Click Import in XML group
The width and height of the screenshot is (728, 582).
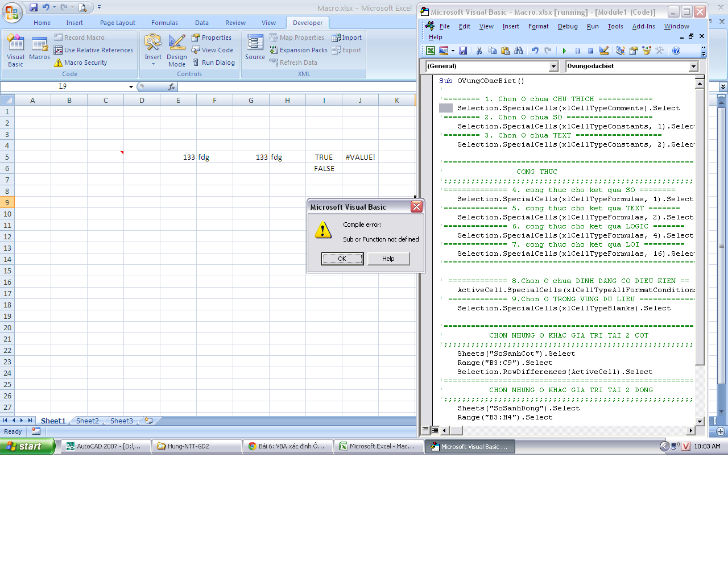point(347,38)
